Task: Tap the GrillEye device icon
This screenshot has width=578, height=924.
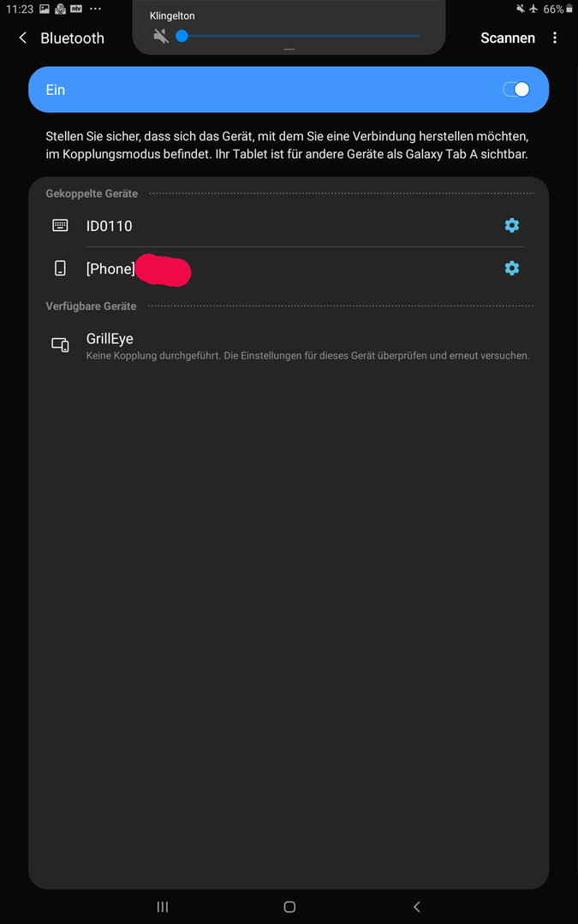Action: click(x=60, y=345)
